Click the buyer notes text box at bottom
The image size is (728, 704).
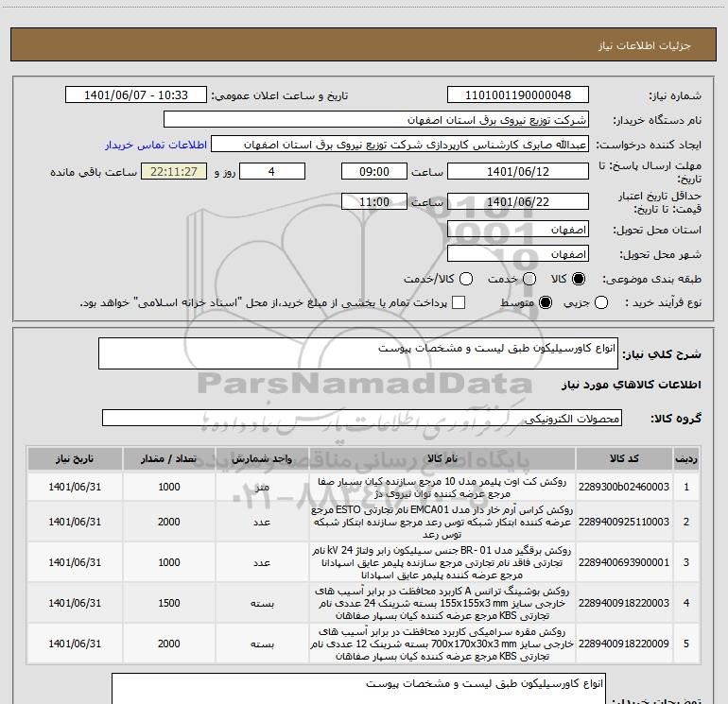click(x=358, y=689)
